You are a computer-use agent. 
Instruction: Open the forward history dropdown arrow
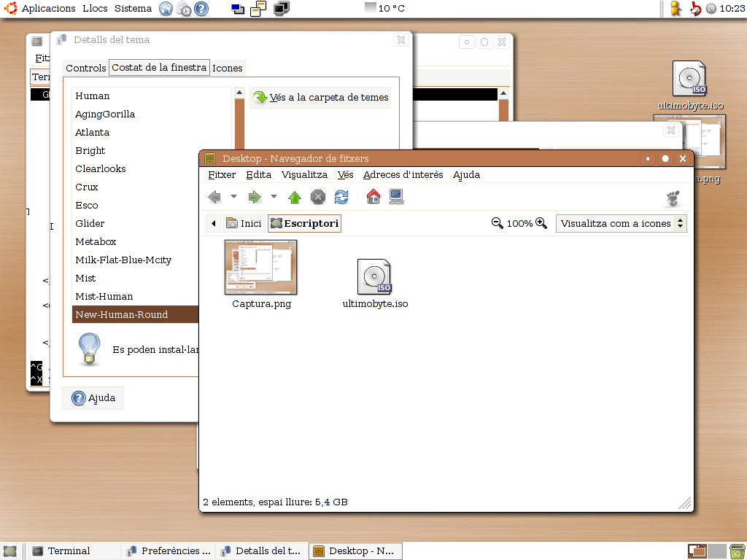[x=274, y=196]
